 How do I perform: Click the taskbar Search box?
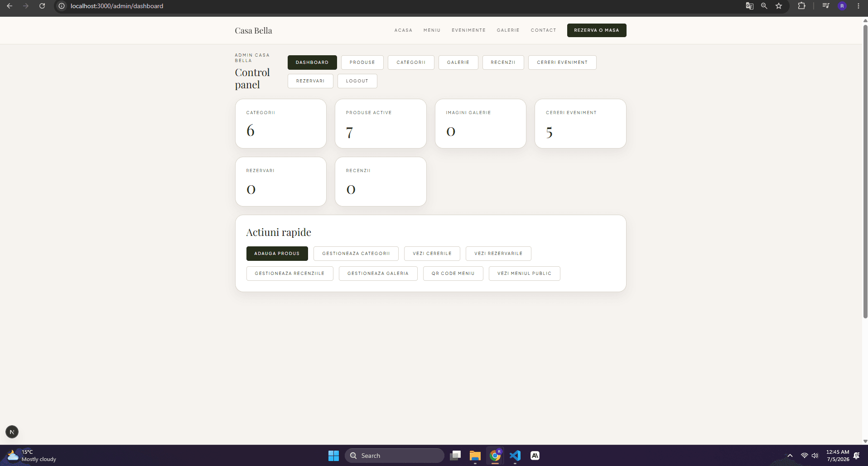[x=395, y=456]
